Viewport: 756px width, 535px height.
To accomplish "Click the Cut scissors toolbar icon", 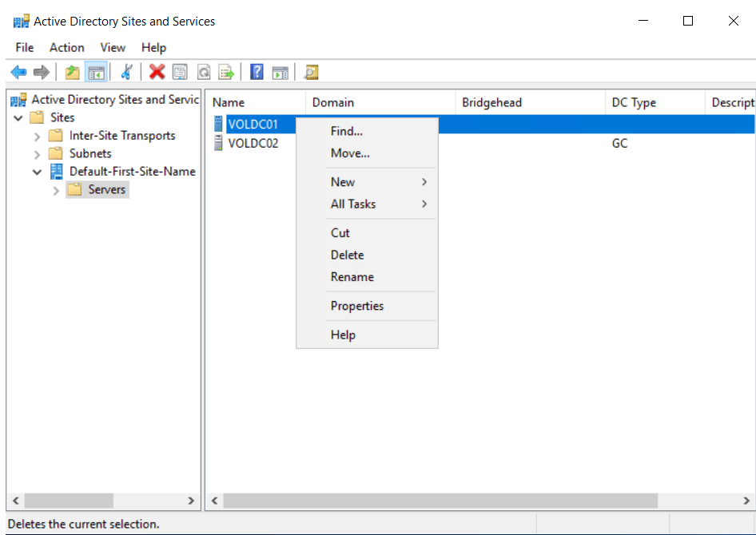I will [x=126, y=73].
